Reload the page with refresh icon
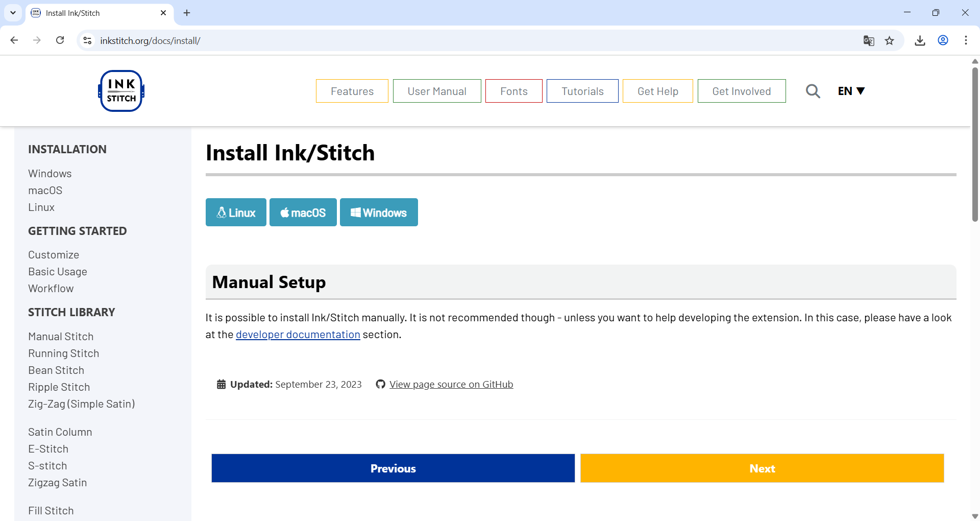The height and width of the screenshot is (521, 980). (60, 40)
